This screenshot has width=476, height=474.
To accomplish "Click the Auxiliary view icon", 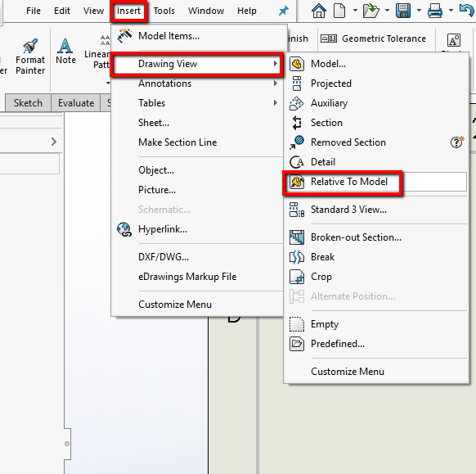I will [297, 103].
